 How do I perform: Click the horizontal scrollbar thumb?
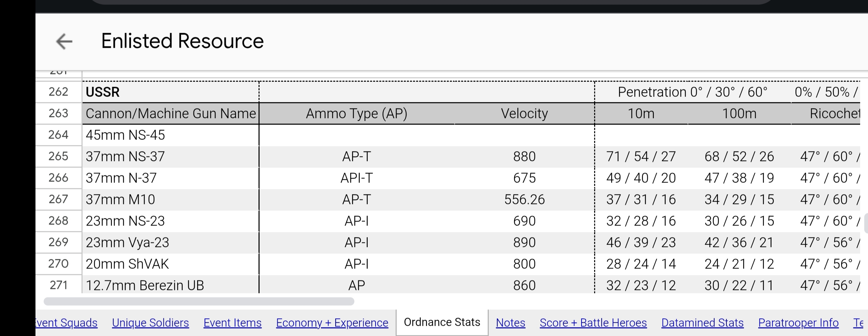coord(199,302)
